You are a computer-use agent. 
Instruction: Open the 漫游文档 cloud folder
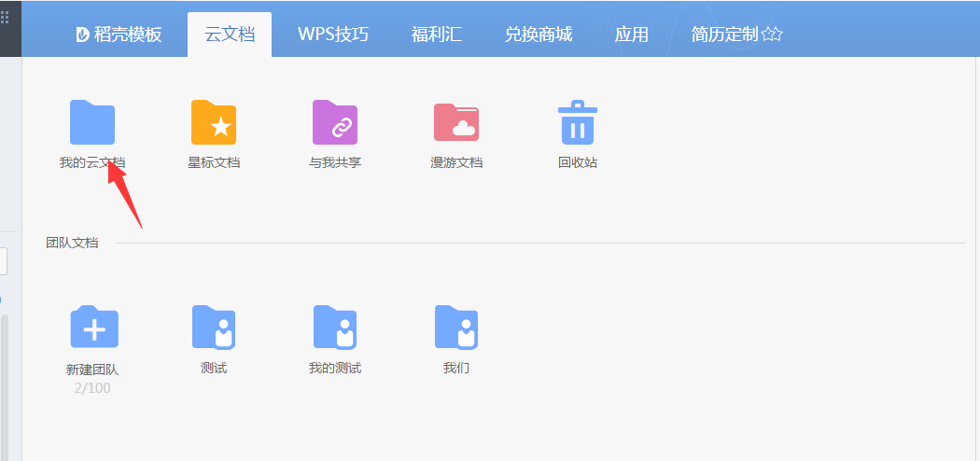coord(456,123)
